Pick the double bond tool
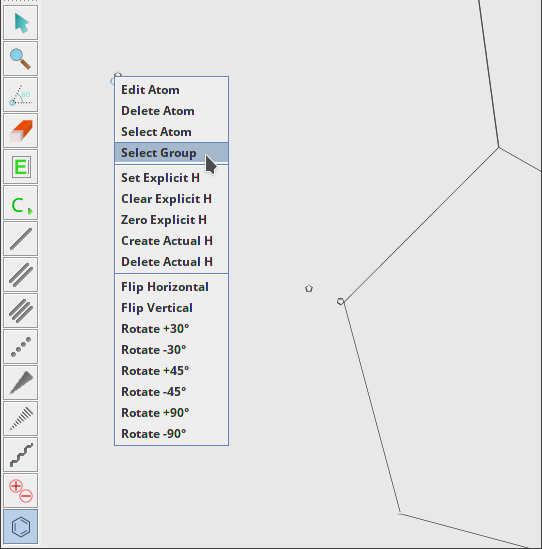 coord(21,275)
